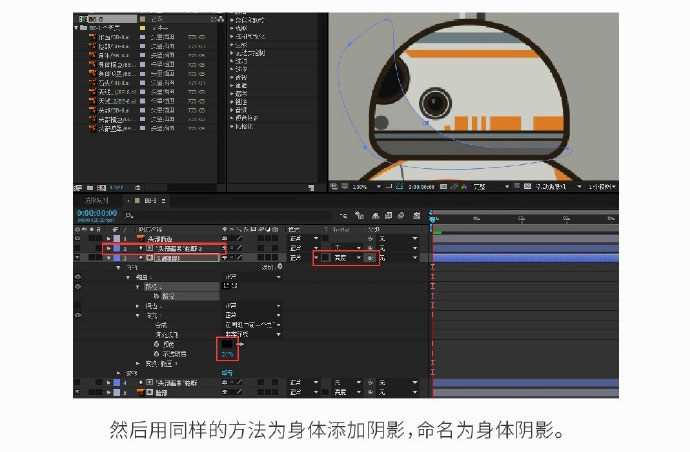Open the blending mode dropdown of layer 1
The width and height of the screenshot is (690, 452).
(x=304, y=239)
